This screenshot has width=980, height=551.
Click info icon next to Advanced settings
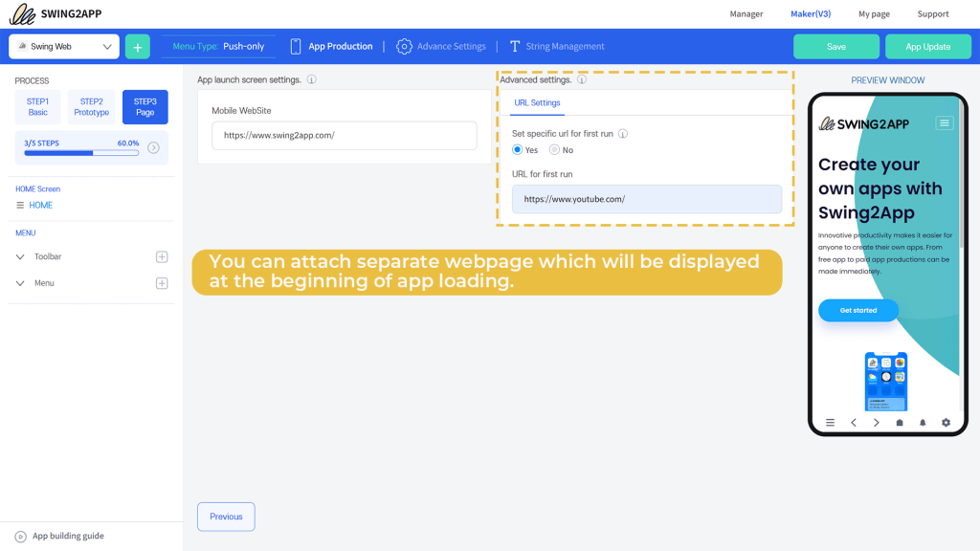[x=582, y=79]
